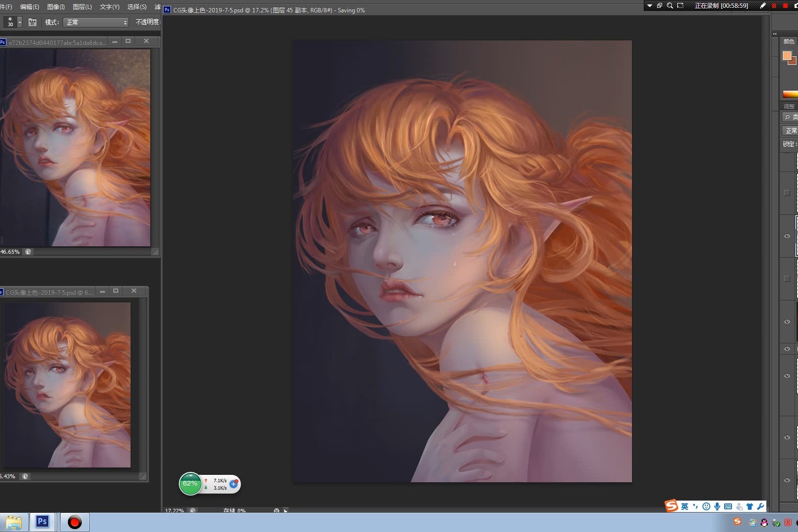This screenshot has width=798, height=532.
Task: Open the recorder toolbar dropdown arrow
Action: (x=650, y=6)
